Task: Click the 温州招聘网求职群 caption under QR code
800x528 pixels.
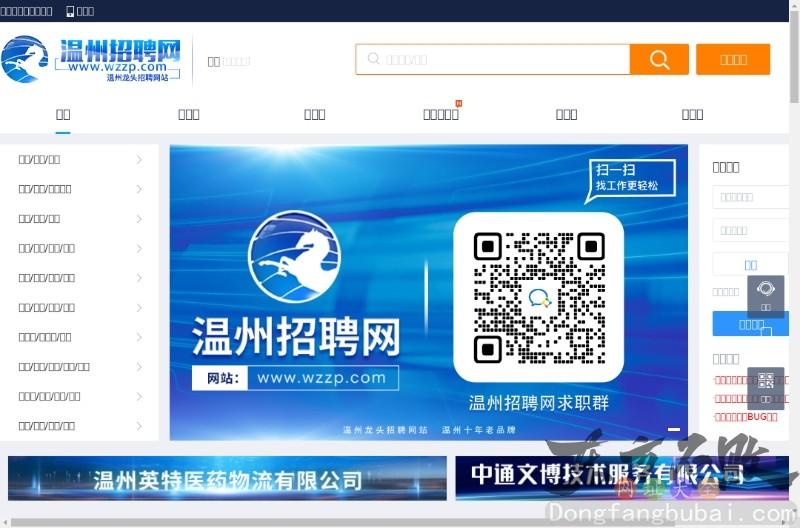Action: (538, 403)
